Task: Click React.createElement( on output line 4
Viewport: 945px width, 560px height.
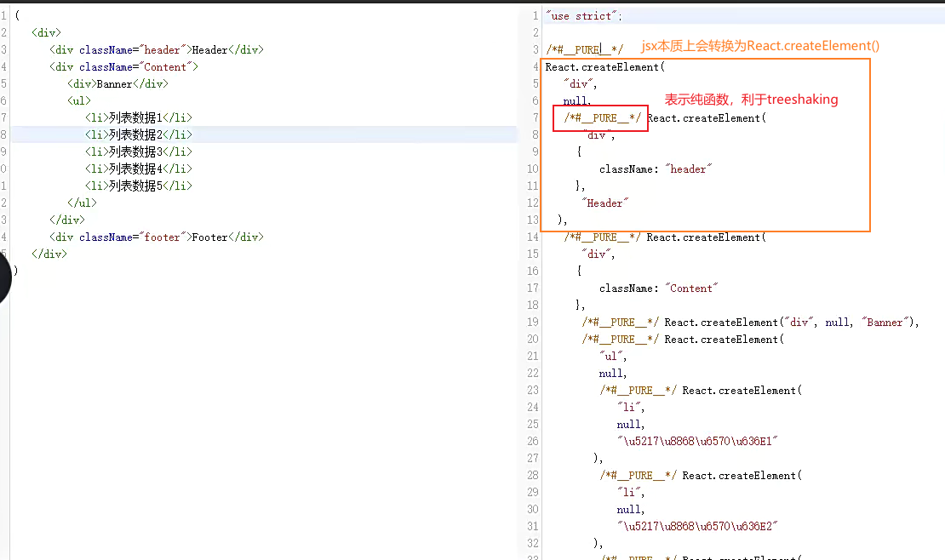Action: point(605,67)
